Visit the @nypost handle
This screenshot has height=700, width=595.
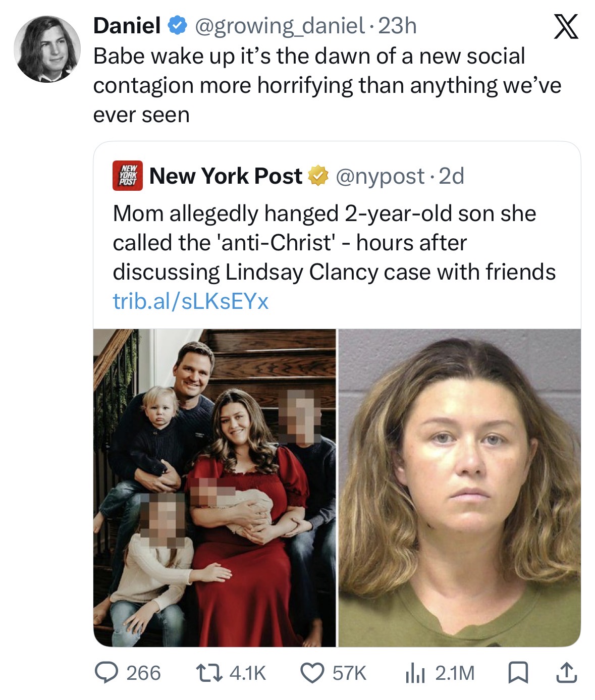[380, 176]
